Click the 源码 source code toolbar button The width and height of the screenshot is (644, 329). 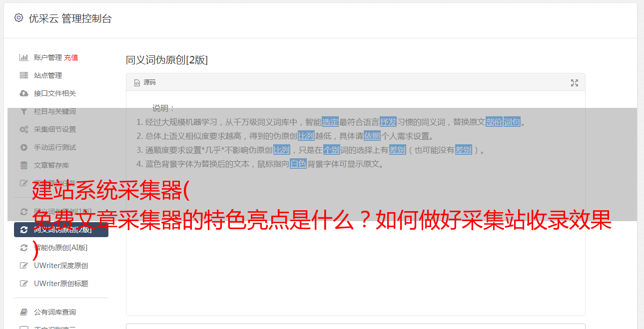point(145,82)
